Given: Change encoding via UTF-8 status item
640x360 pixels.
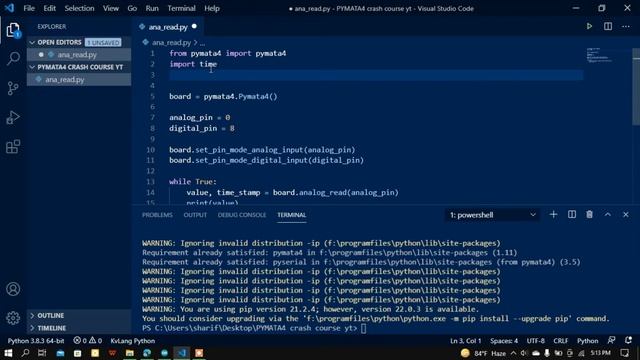Looking at the screenshot, I should [x=536, y=340].
